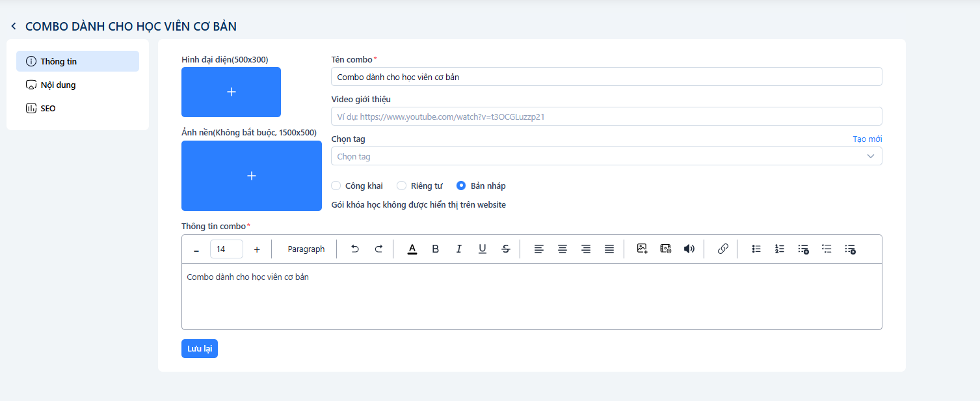
Task: Redo the last edit
Action: tap(378, 249)
